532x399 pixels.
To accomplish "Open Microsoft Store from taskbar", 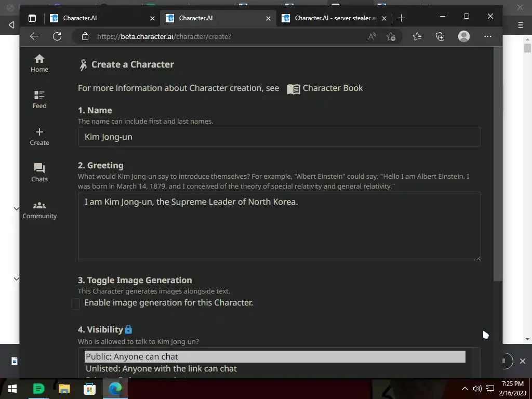I will click(89, 389).
